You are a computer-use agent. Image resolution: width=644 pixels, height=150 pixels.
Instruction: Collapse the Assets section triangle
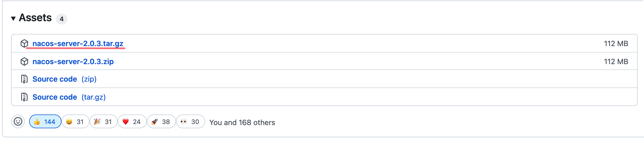pos(13,18)
